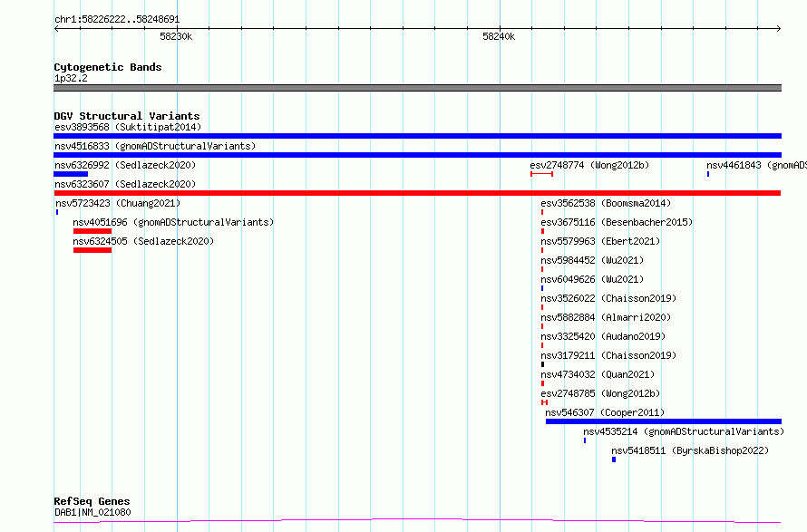Open the nsv5882884 (Almarri2020) label

coord(606,317)
